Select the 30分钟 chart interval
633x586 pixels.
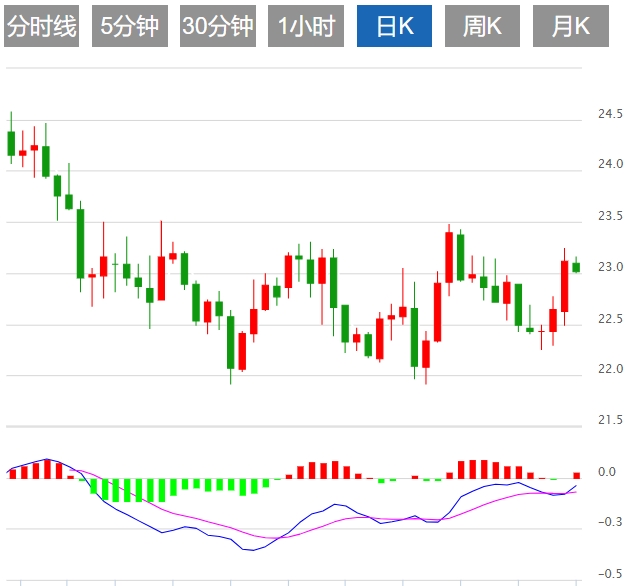[x=218, y=26]
